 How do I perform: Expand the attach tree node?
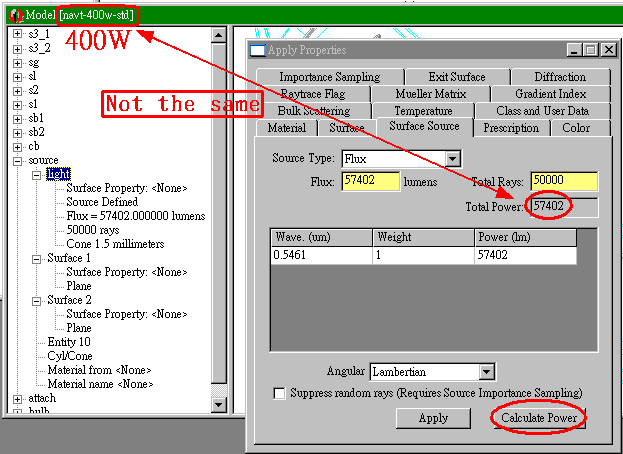click(17, 398)
